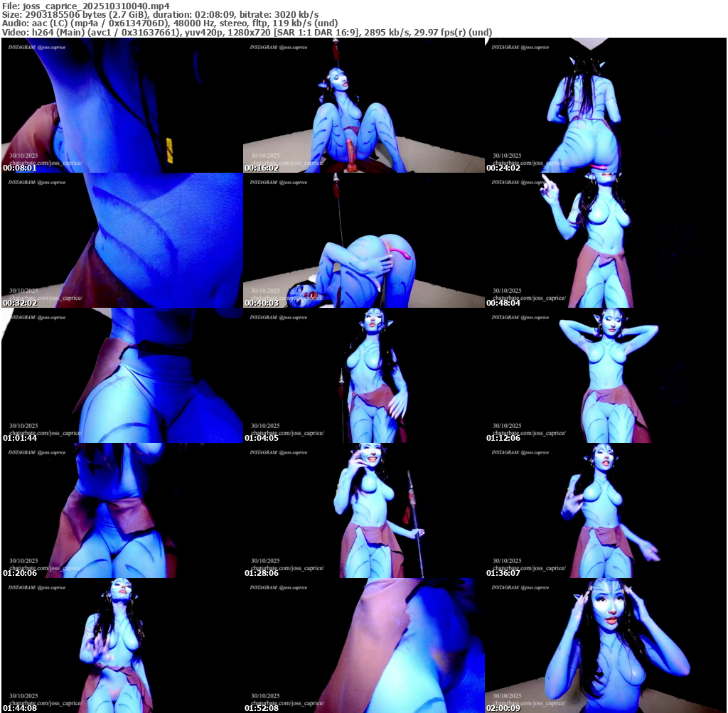Select the frame stamped 01:44:08
Screen dimensions: 728x713
[x=122, y=645]
